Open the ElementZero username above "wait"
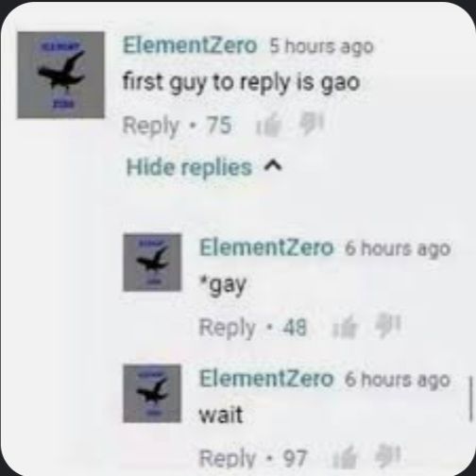Viewport: 476px width, 476px height. click(266, 379)
